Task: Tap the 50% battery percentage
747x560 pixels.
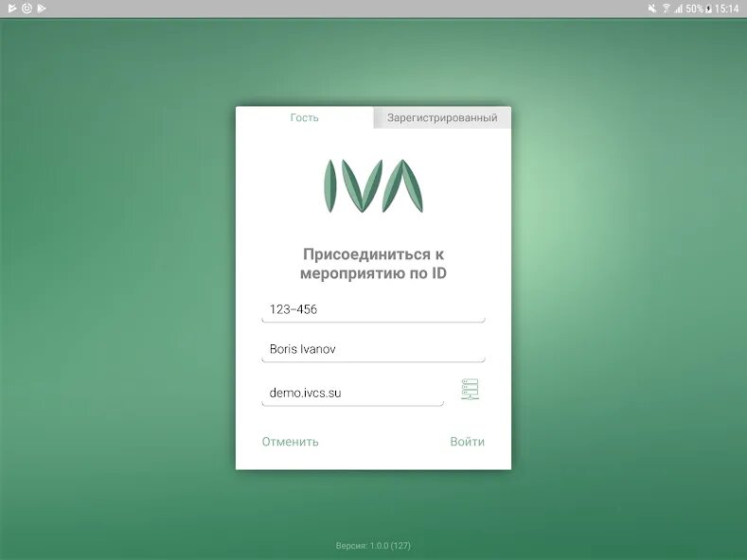Action: pyautogui.click(x=695, y=9)
